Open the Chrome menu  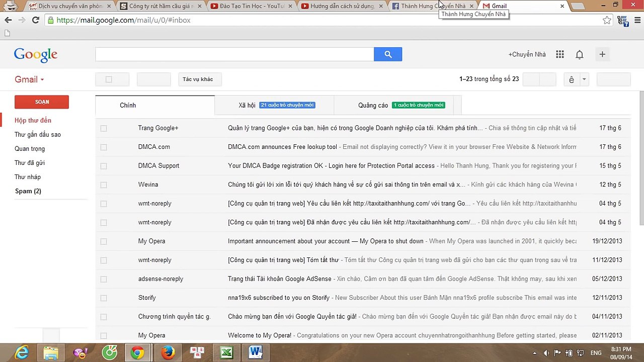point(637,20)
